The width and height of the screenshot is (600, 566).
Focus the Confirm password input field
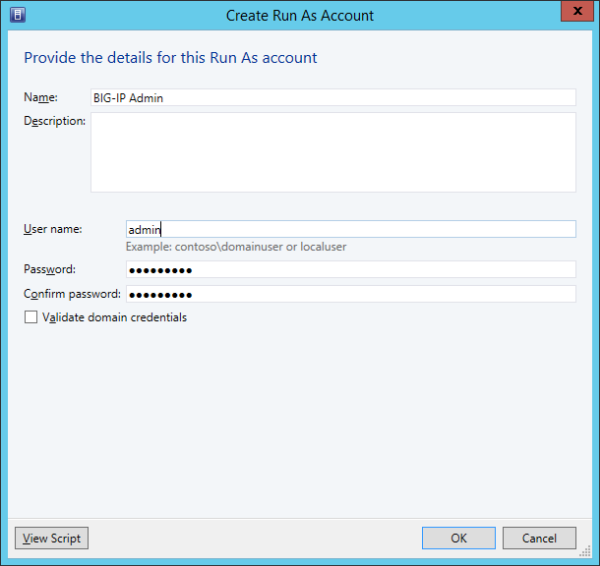(350, 294)
